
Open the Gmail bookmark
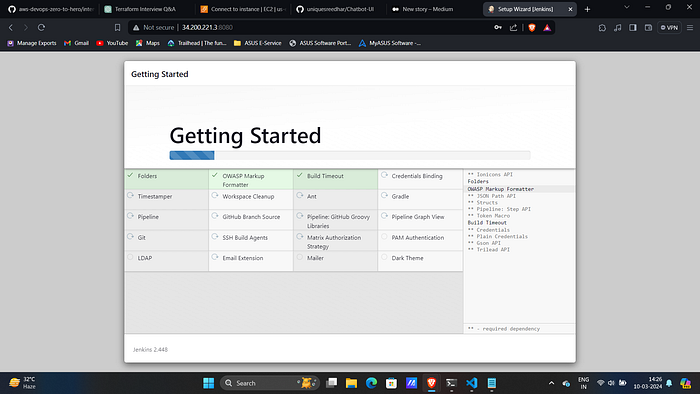click(76, 43)
